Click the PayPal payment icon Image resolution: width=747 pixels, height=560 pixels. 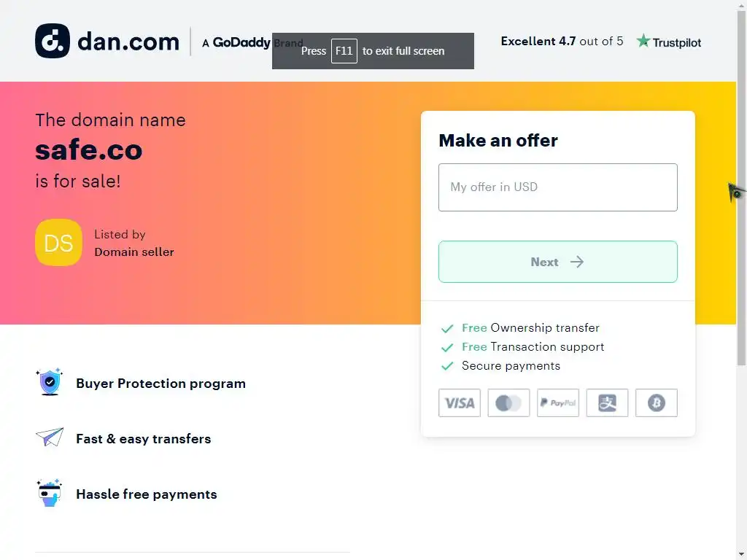[558, 403]
